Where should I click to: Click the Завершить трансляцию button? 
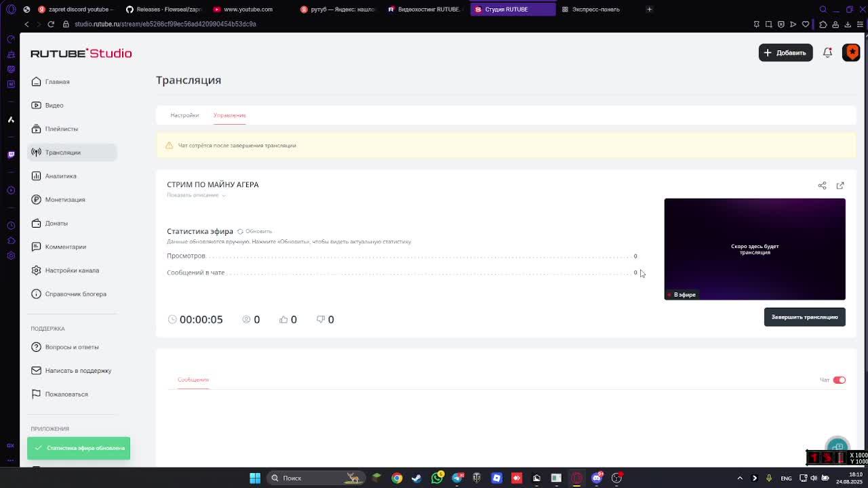coord(805,317)
